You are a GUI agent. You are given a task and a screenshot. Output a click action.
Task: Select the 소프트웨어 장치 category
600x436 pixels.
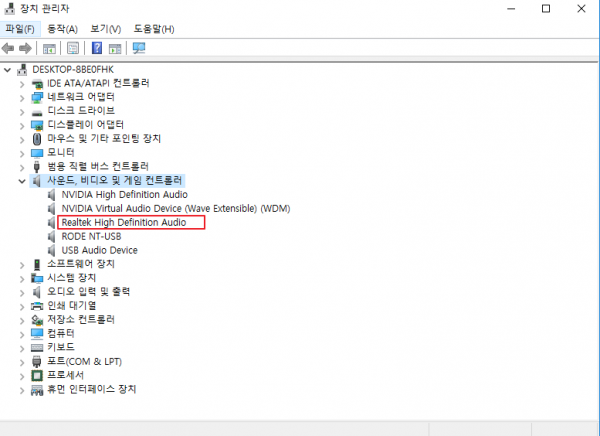[81, 264]
